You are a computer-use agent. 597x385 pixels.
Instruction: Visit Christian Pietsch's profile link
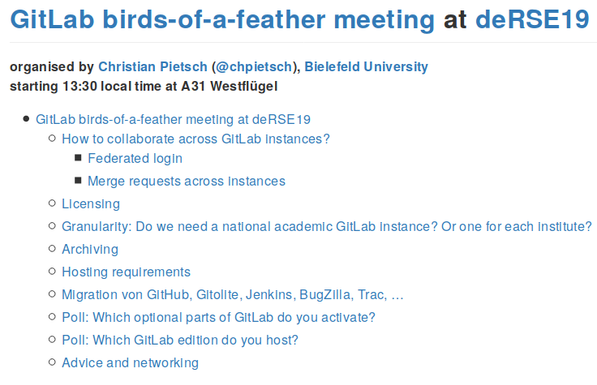(x=153, y=67)
